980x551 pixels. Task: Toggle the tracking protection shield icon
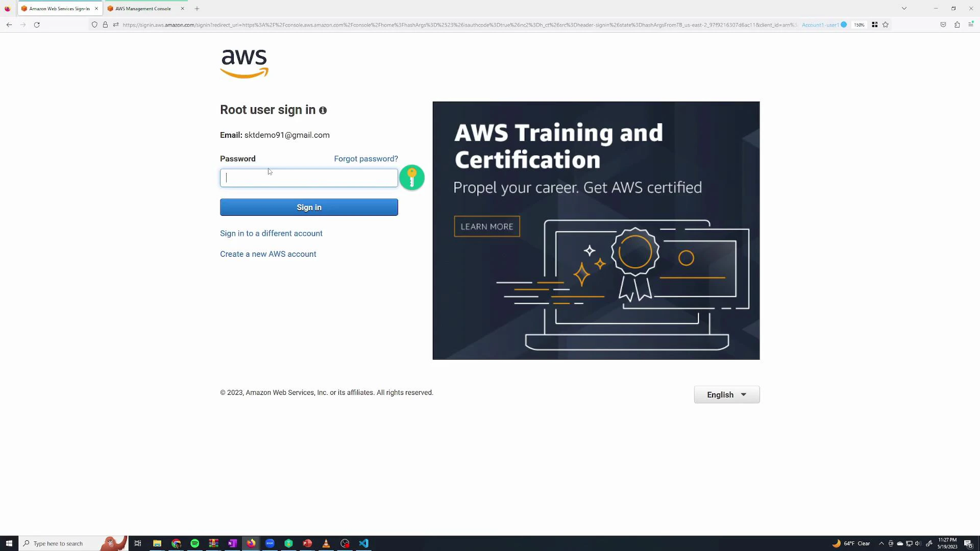[x=94, y=24]
